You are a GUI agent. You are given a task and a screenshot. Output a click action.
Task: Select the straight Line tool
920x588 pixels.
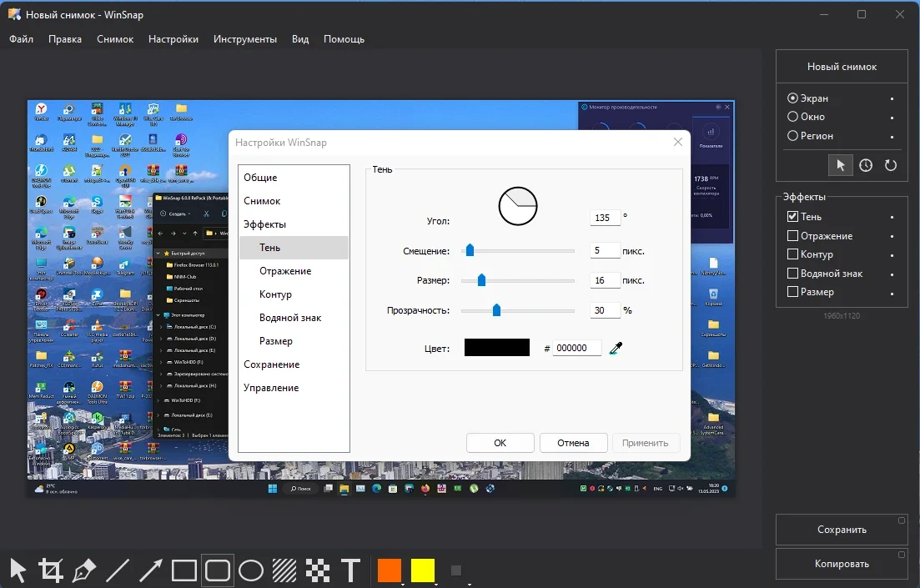click(x=118, y=570)
